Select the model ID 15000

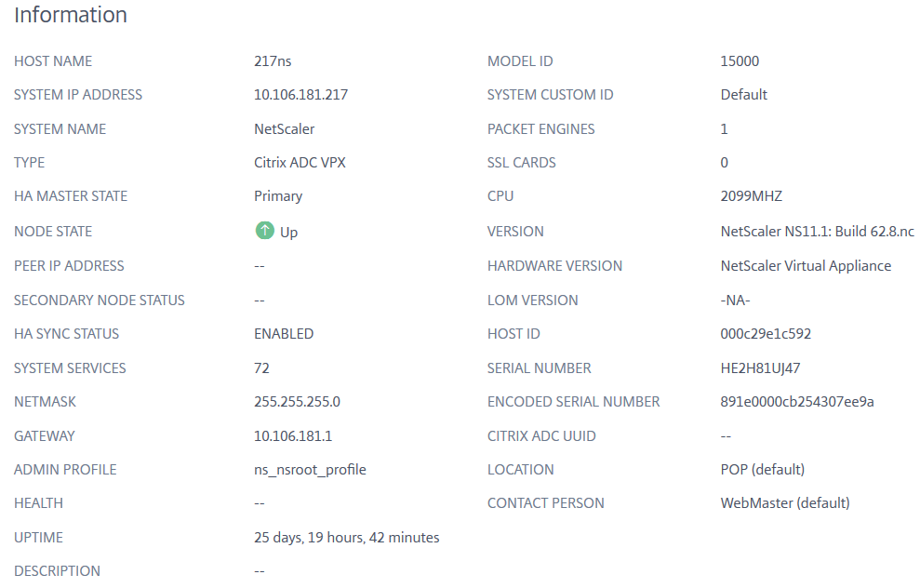coord(740,61)
